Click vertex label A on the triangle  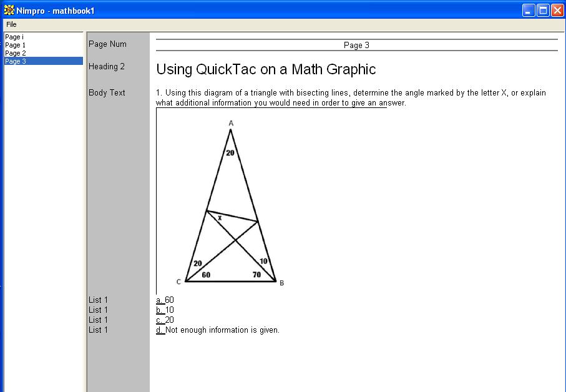coord(231,124)
